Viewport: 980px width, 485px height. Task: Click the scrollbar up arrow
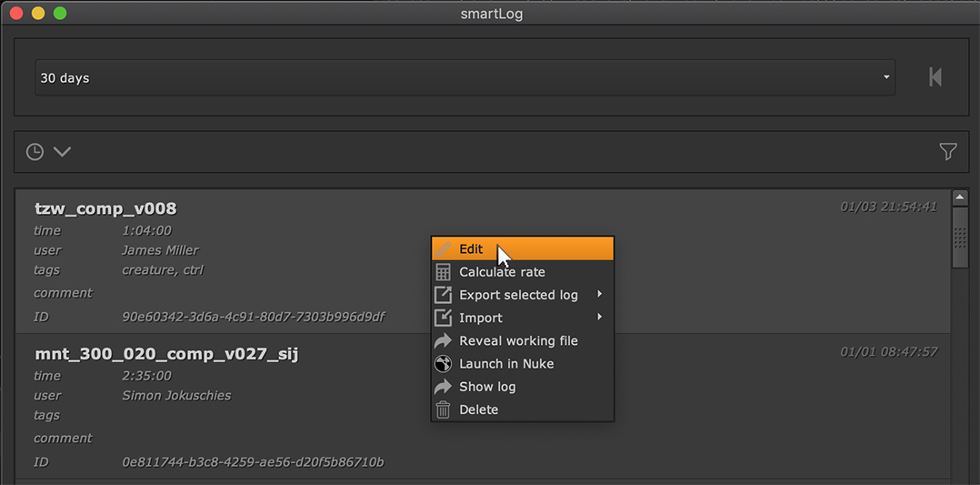pos(959,197)
